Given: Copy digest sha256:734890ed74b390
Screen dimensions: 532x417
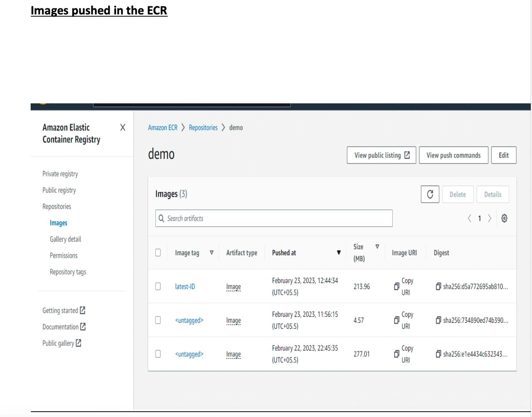Looking at the screenshot, I should pyautogui.click(x=438, y=320).
